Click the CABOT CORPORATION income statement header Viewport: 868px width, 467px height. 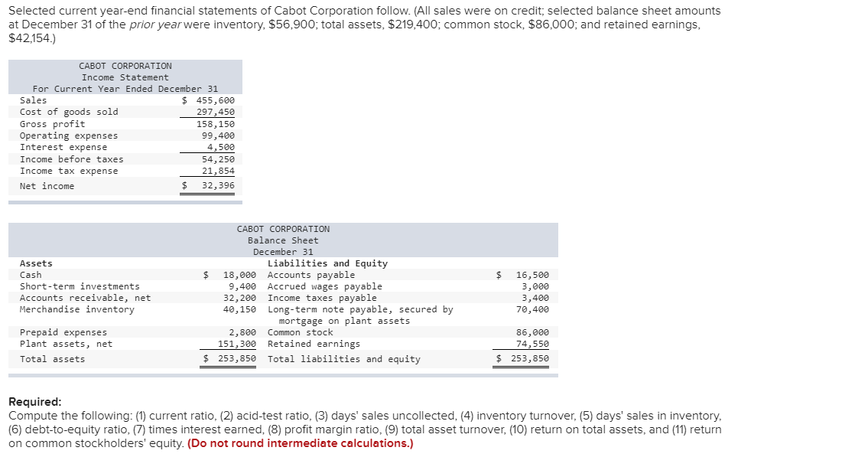click(125, 65)
